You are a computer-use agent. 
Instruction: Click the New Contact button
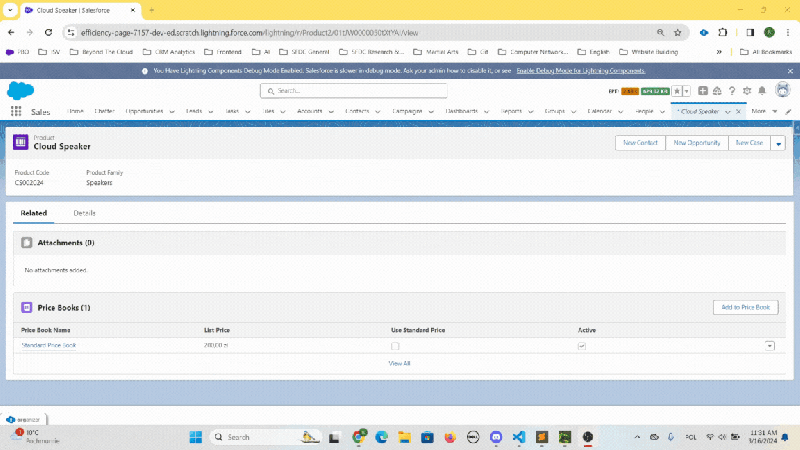click(640, 143)
